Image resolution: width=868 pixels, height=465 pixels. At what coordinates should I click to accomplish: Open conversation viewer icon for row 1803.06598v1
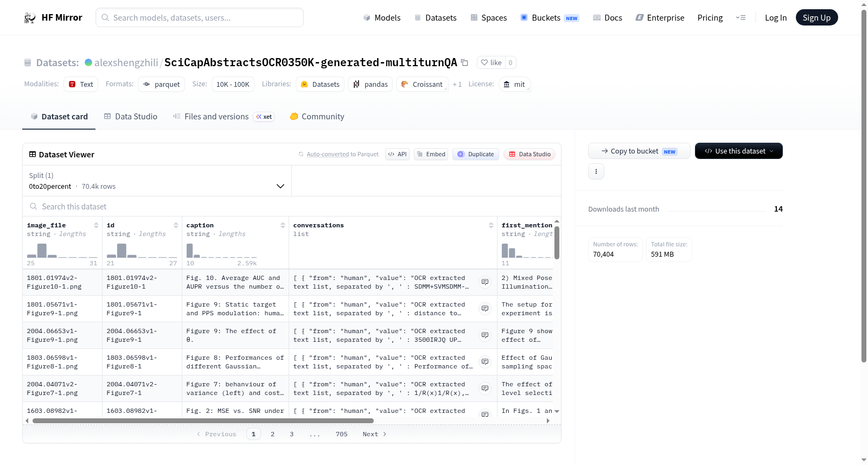click(x=485, y=362)
